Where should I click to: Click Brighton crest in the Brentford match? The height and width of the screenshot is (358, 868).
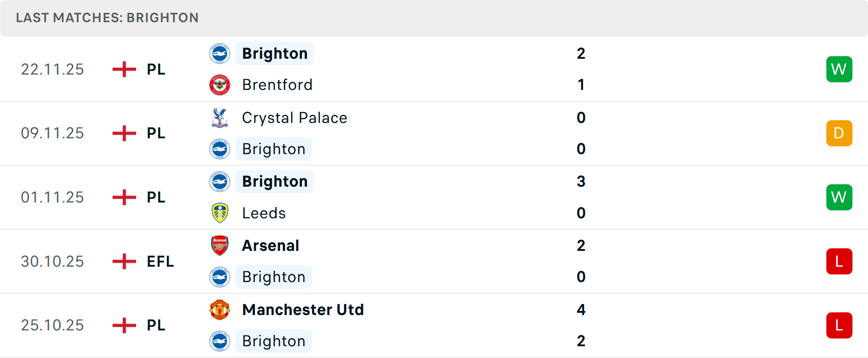coord(220,54)
